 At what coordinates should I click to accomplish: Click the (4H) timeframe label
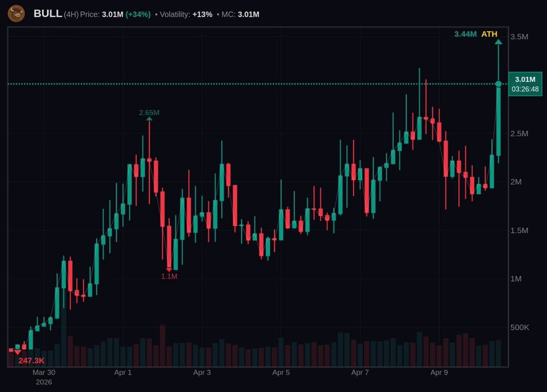(71, 15)
